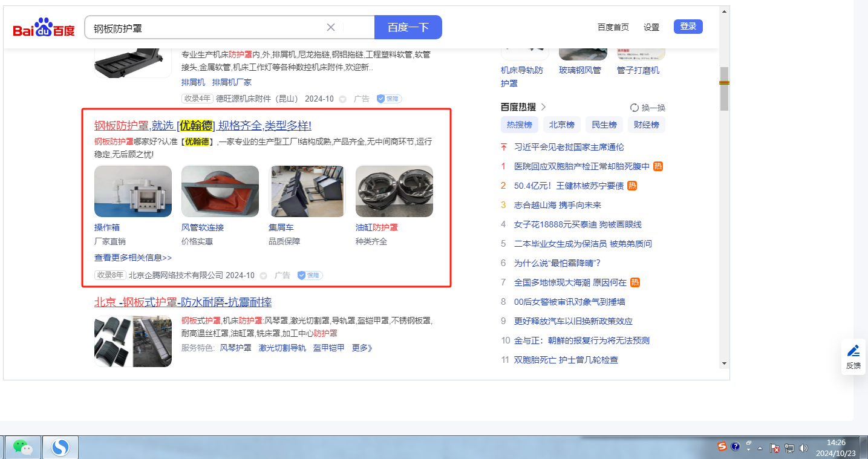The width and height of the screenshot is (868, 459).
Task: Open the 钢板防护罩,就选 [优翰德] result title
Action: pos(203,126)
